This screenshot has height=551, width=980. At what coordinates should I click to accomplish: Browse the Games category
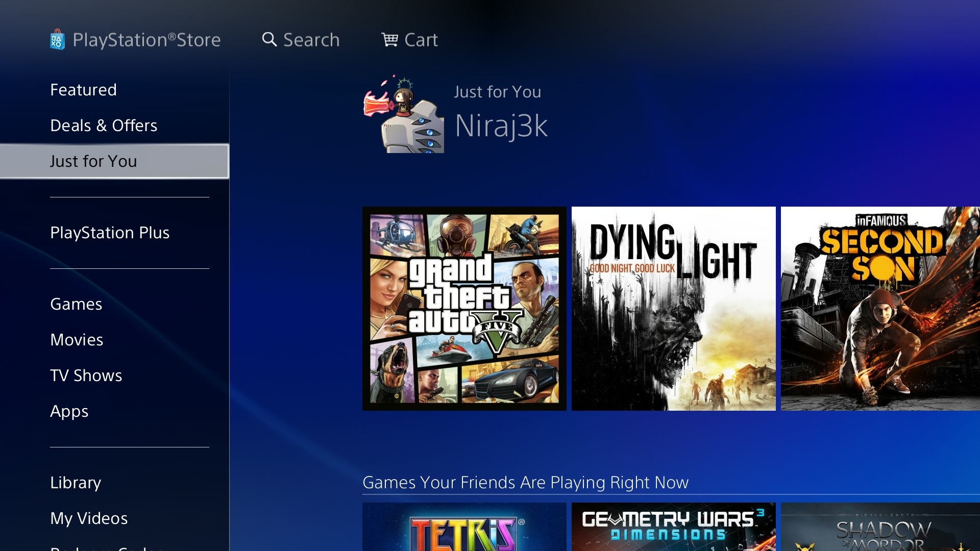76,304
